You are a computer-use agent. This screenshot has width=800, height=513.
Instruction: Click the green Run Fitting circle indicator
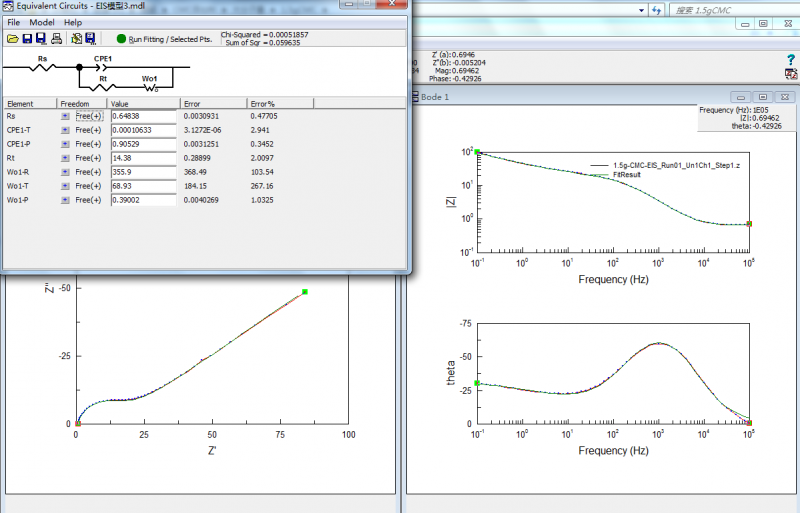tap(121, 39)
